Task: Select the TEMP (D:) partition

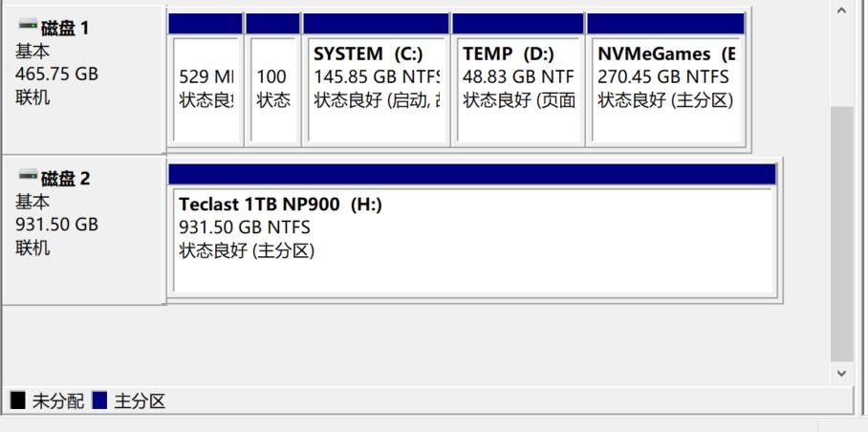Action: 517,91
